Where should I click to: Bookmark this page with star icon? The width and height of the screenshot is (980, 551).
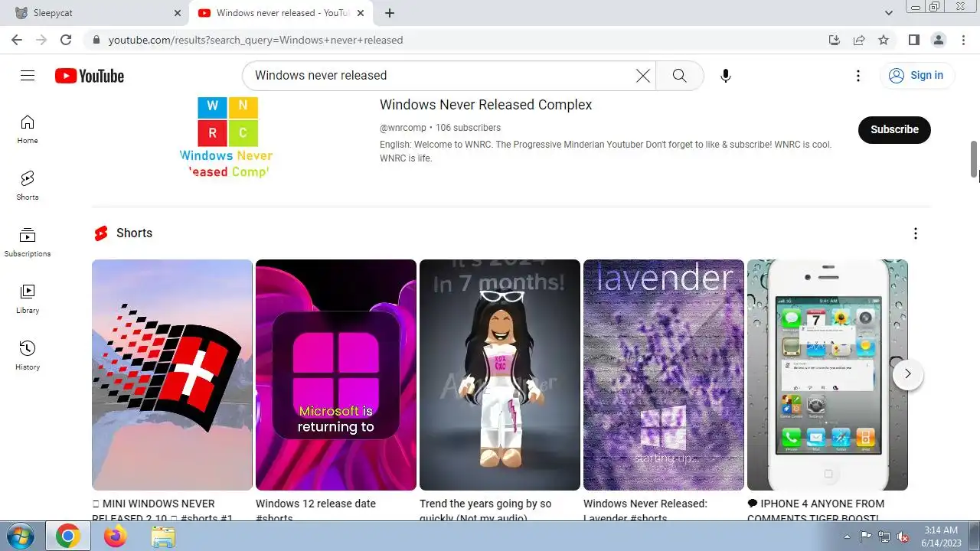pos(884,40)
